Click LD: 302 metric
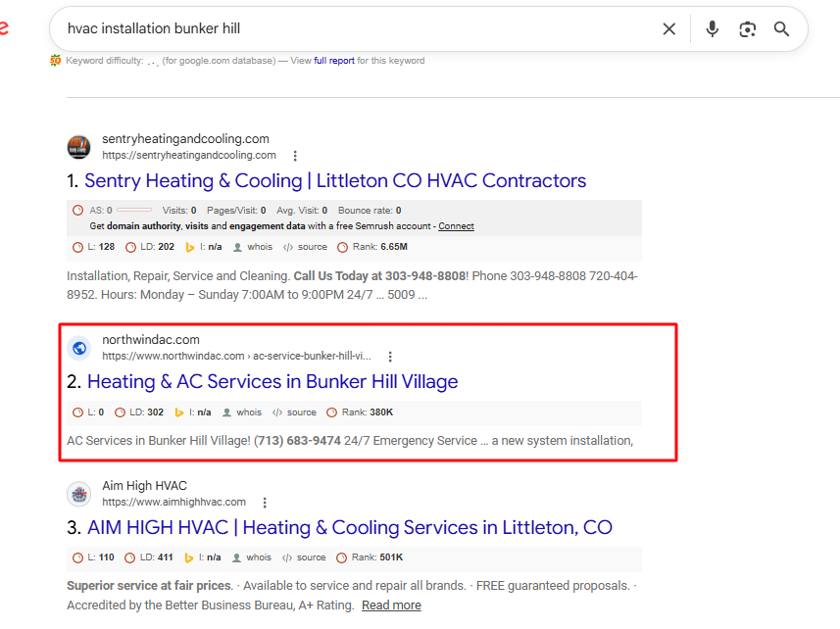This screenshot has height=629, width=840. coord(139,412)
